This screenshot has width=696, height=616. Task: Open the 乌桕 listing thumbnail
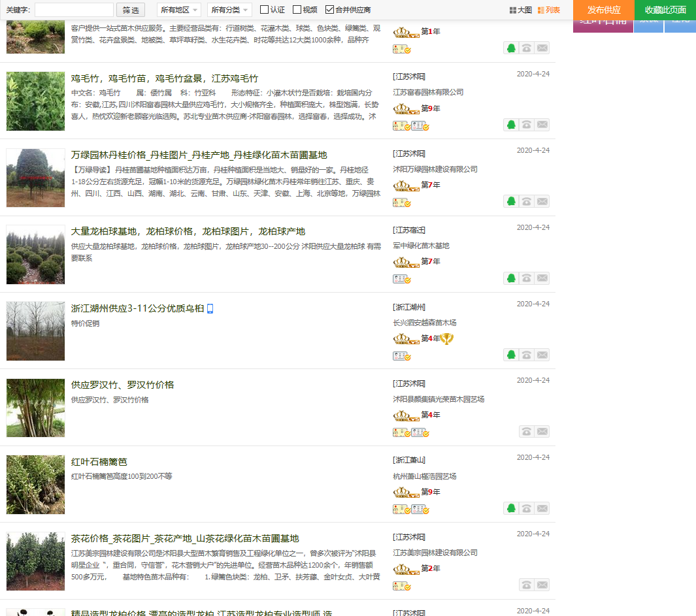pyautogui.click(x=35, y=331)
